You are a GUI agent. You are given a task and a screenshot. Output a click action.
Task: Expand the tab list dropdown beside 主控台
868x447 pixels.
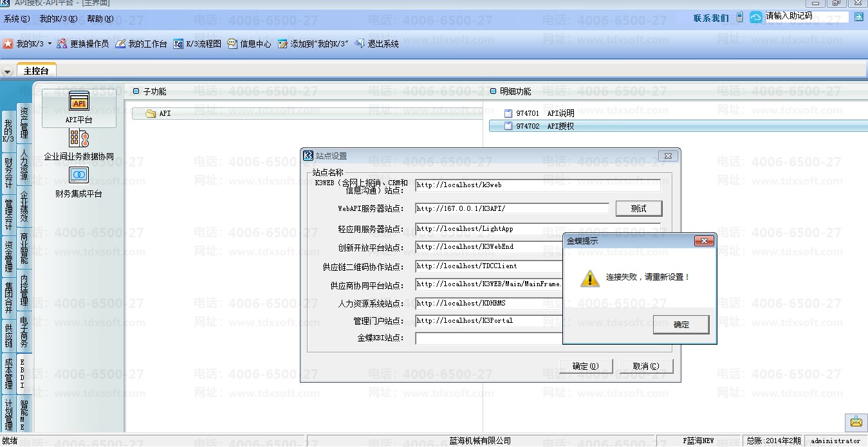tap(7, 71)
